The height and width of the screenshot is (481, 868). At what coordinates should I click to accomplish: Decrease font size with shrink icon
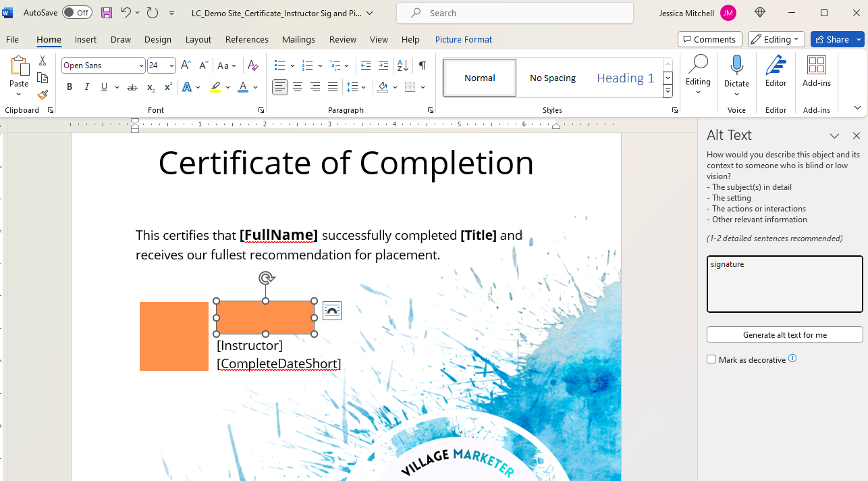click(202, 66)
